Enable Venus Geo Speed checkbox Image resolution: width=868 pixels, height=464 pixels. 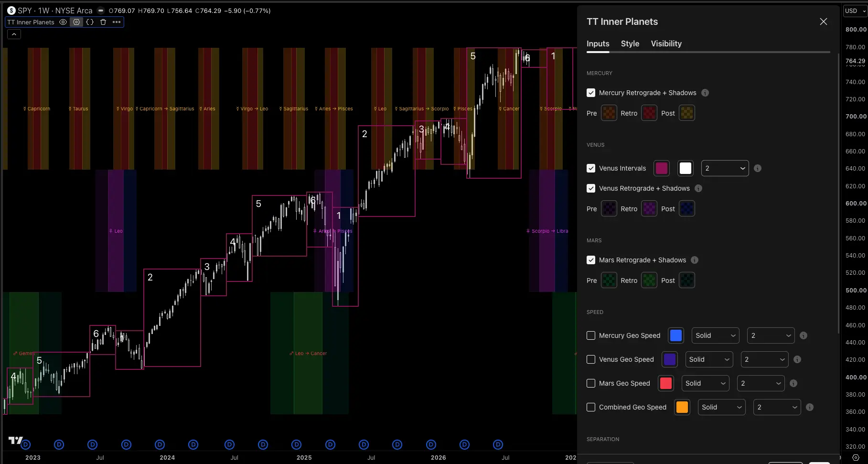(x=591, y=359)
